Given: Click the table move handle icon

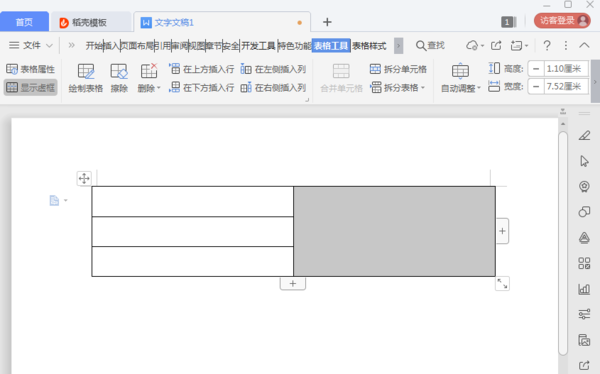Looking at the screenshot, I should pos(84,178).
